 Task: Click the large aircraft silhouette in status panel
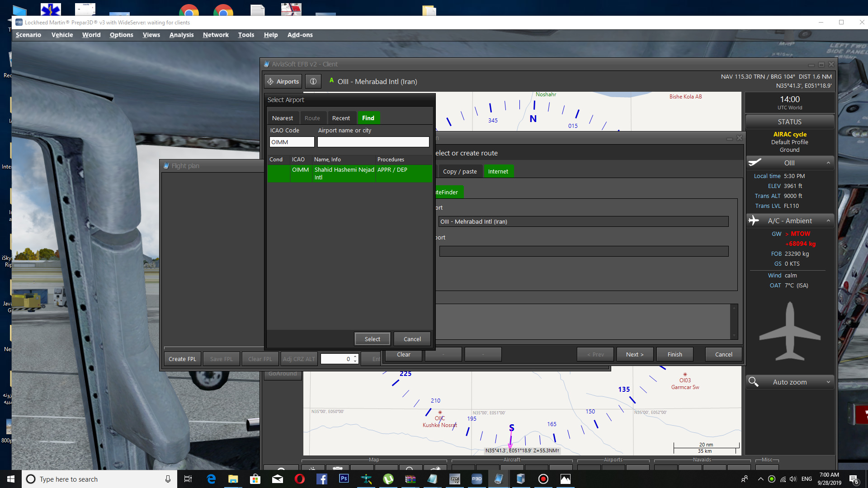pos(790,331)
